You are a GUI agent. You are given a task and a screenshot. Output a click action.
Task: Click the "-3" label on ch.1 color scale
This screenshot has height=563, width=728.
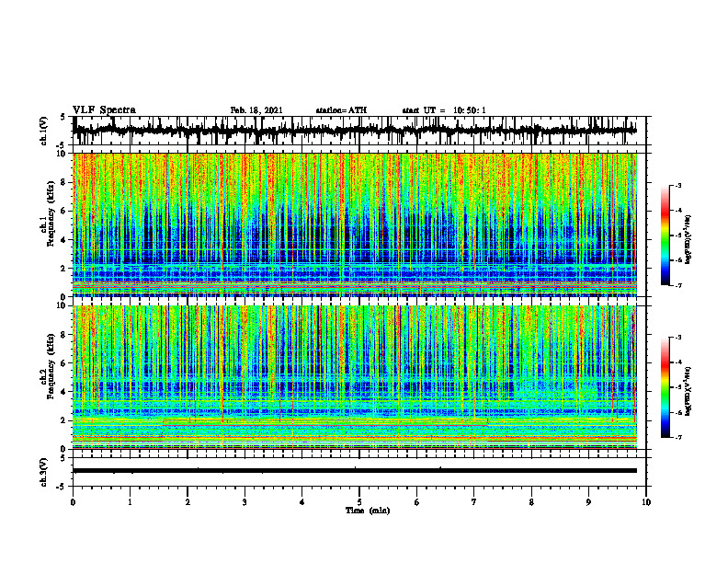pyautogui.click(x=677, y=185)
